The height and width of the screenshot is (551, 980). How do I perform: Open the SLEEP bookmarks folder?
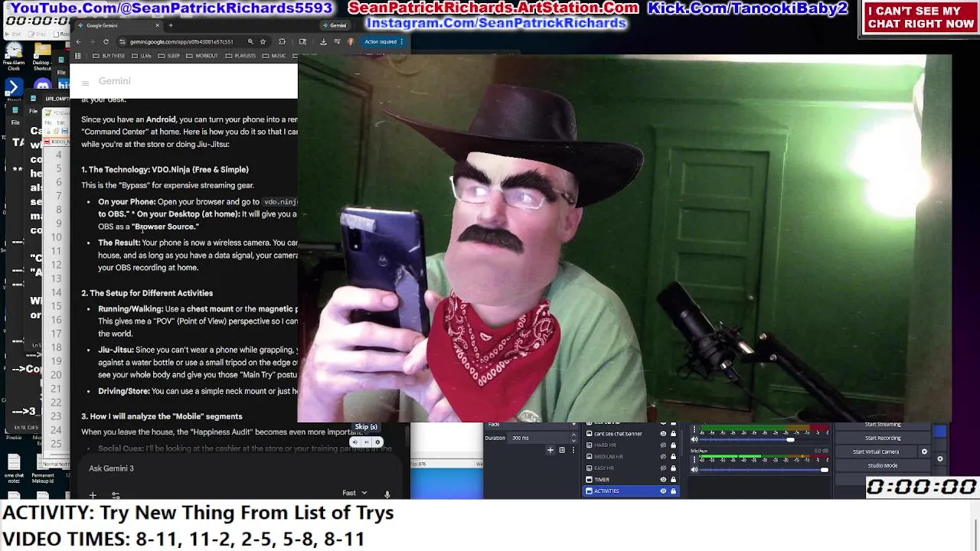tap(169, 56)
